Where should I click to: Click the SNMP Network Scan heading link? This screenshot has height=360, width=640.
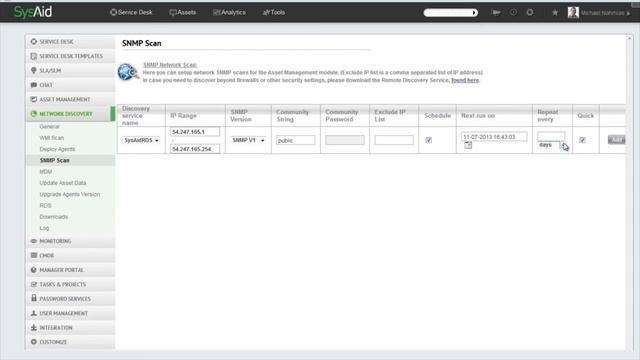pyautogui.click(x=170, y=65)
